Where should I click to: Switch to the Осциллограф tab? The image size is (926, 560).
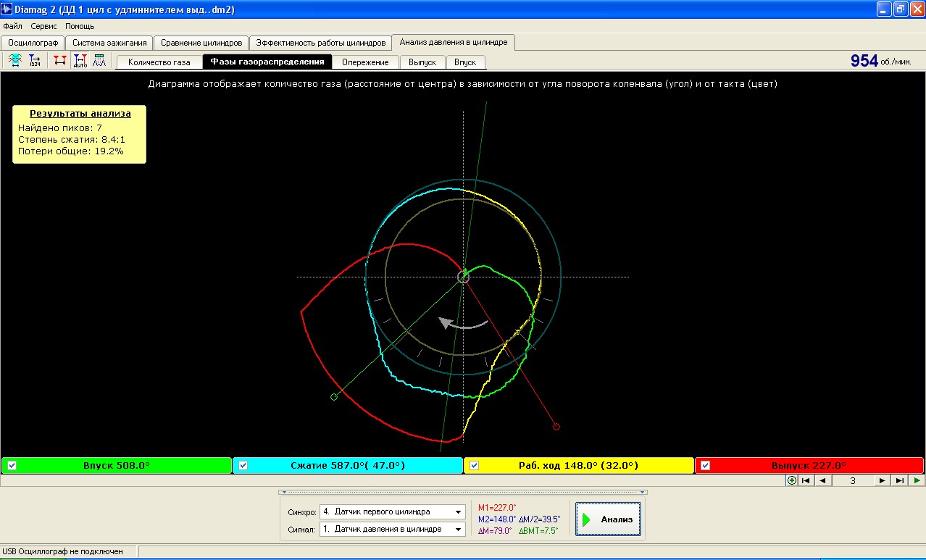33,43
